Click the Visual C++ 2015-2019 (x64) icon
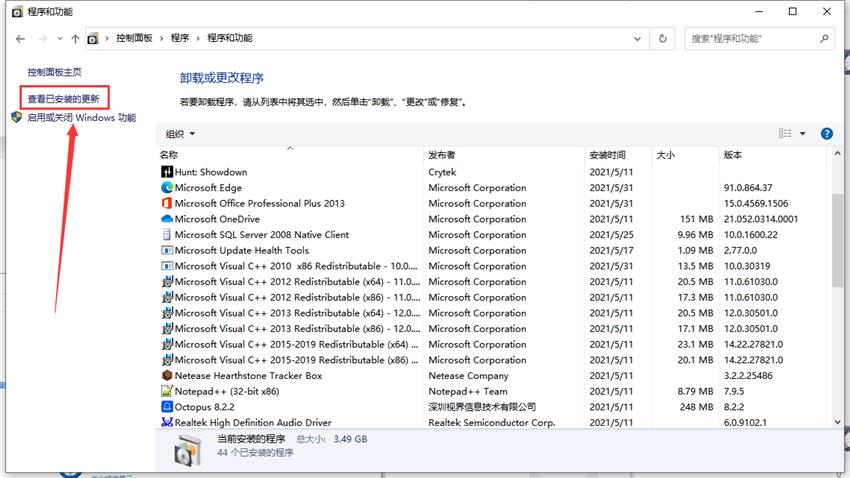Image resolution: width=850 pixels, height=478 pixels. click(x=167, y=344)
